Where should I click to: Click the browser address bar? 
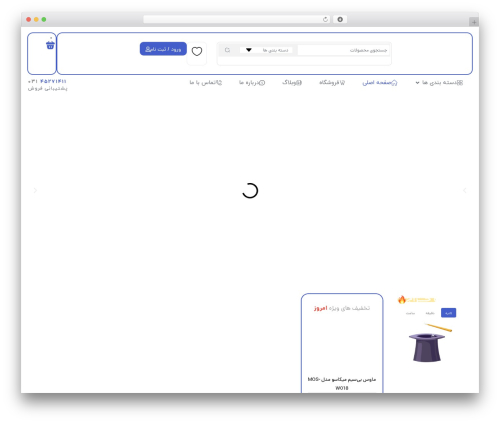(236, 19)
